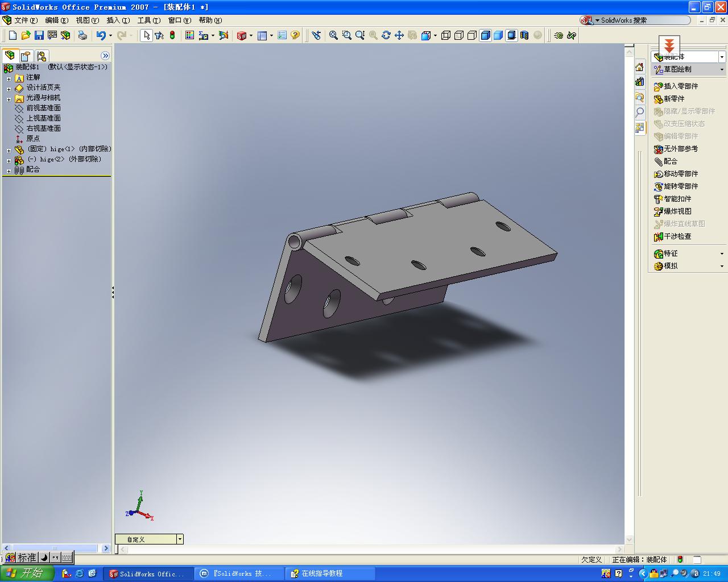Switch to the SolidWorks 技... taskbar window
The width and height of the screenshot is (728, 582).
239,573
